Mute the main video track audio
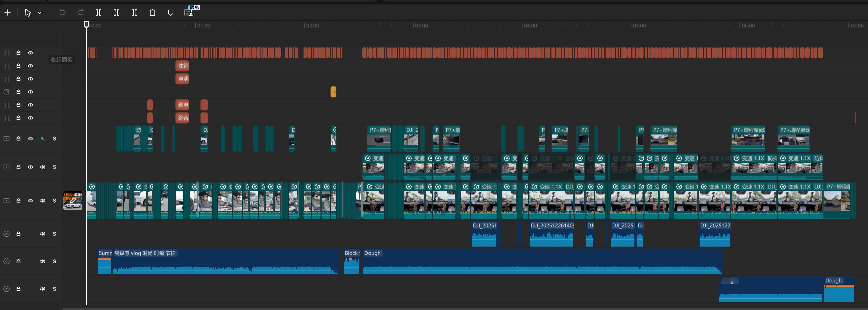The height and width of the screenshot is (310, 868). click(42, 201)
